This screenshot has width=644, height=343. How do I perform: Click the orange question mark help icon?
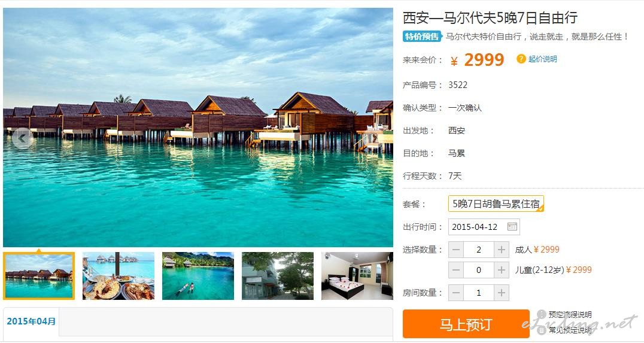[x=521, y=59]
